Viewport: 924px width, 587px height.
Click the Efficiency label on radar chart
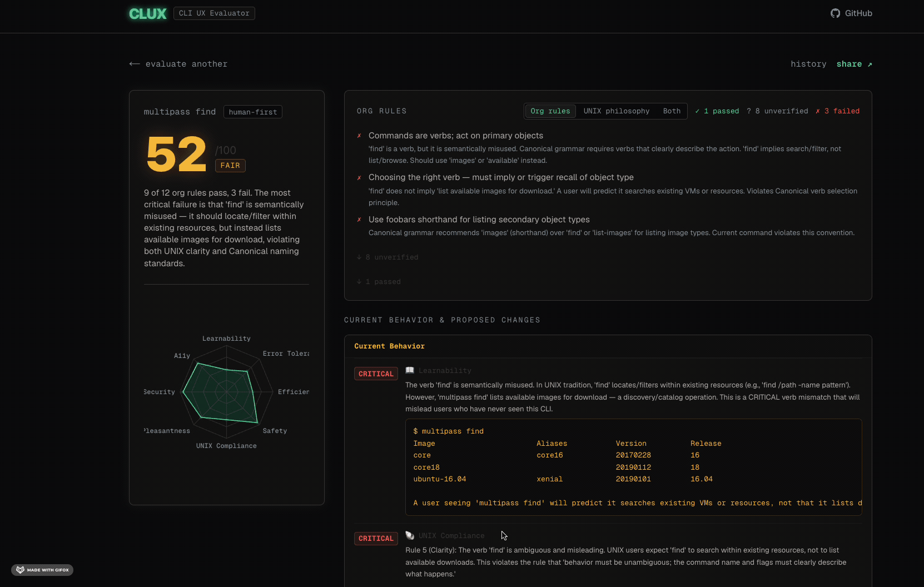(294, 392)
